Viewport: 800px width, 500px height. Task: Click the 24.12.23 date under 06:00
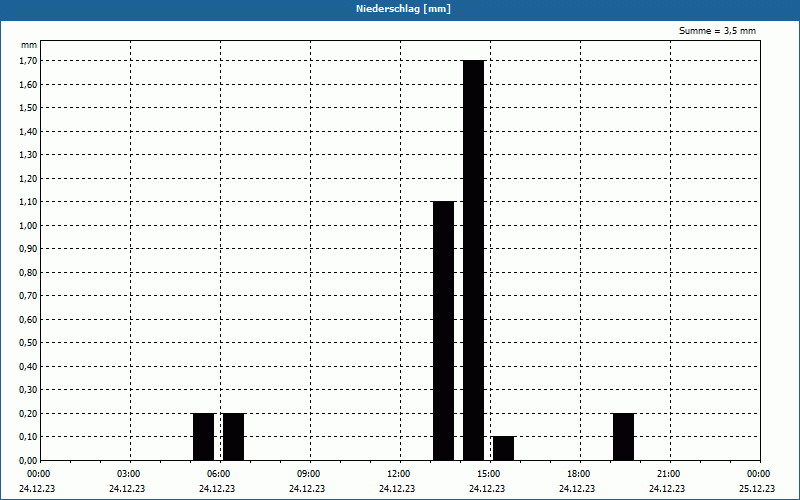pos(217,489)
